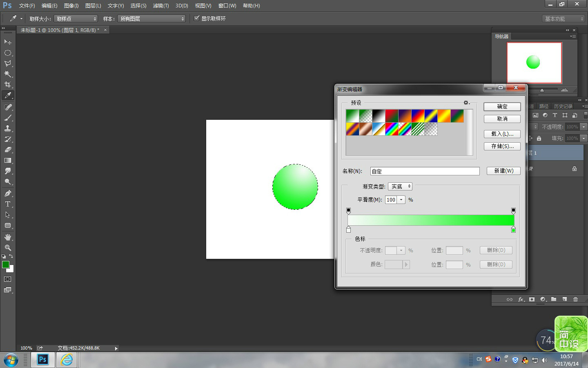Click the green foreground color swatch
The width and height of the screenshot is (588, 368).
5,264
